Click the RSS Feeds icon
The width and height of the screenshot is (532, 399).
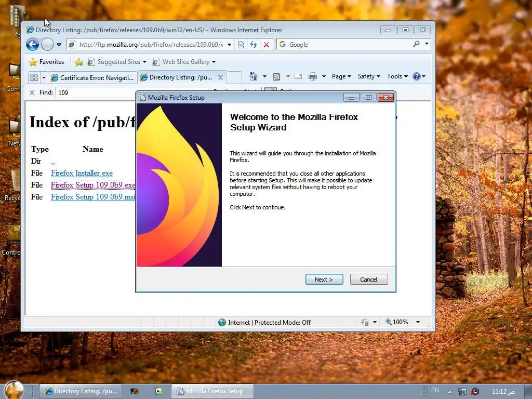(x=276, y=77)
